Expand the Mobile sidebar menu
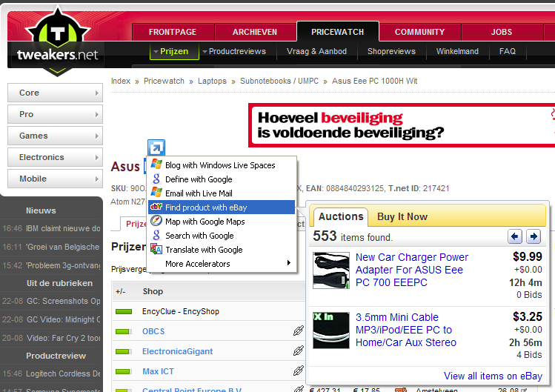Image resolution: width=555 pixels, height=392 pixels. (x=56, y=179)
